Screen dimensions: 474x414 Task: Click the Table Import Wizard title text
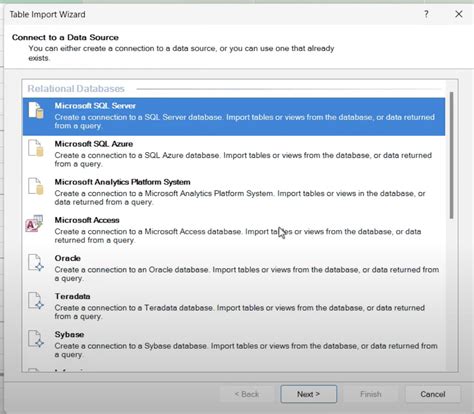[48, 14]
